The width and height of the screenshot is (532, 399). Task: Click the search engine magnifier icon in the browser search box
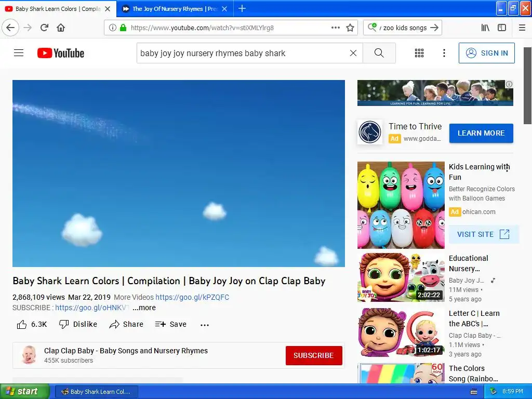coord(372,27)
